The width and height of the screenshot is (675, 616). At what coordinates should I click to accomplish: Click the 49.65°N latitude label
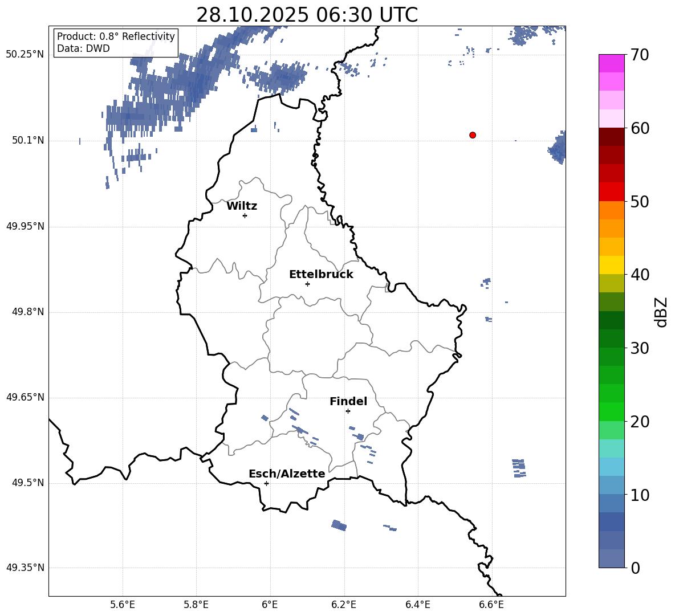25,397
